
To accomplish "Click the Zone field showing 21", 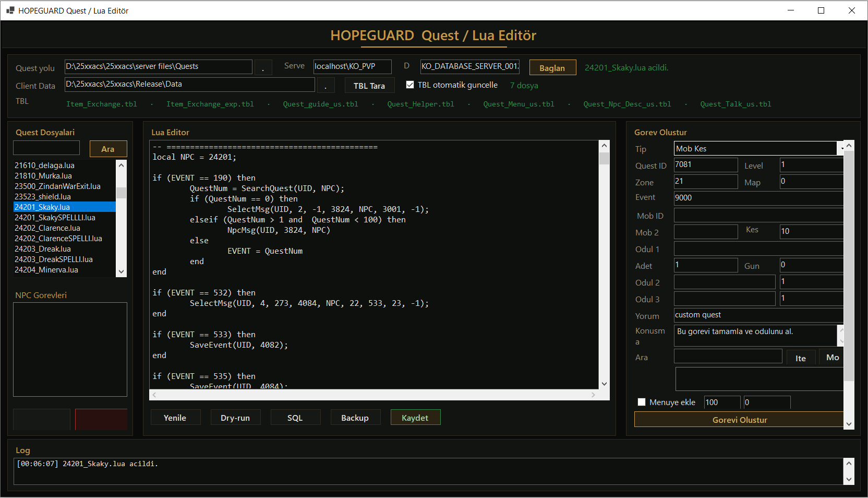I will 706,182.
